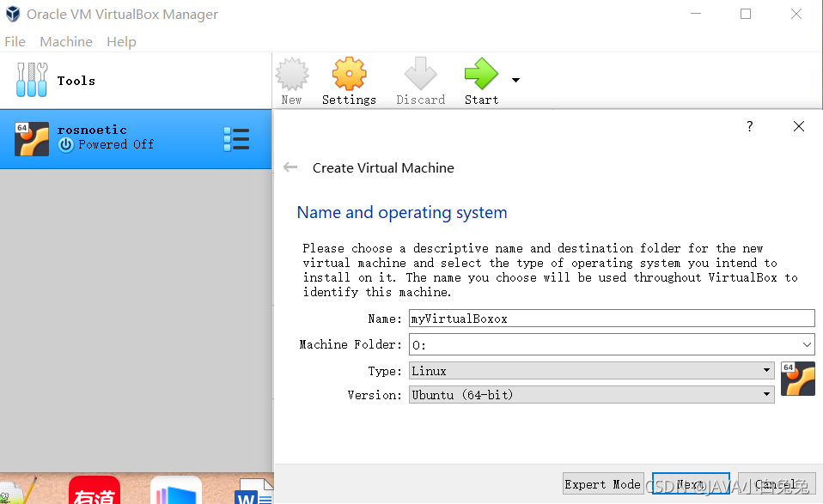This screenshot has height=504, width=823.
Task: Click the VirtualBox title bar logo icon
Action: point(13,14)
